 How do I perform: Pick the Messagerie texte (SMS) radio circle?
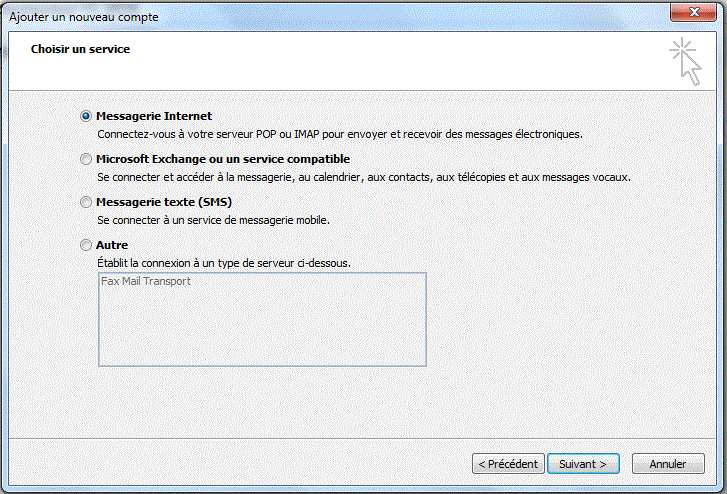86,202
